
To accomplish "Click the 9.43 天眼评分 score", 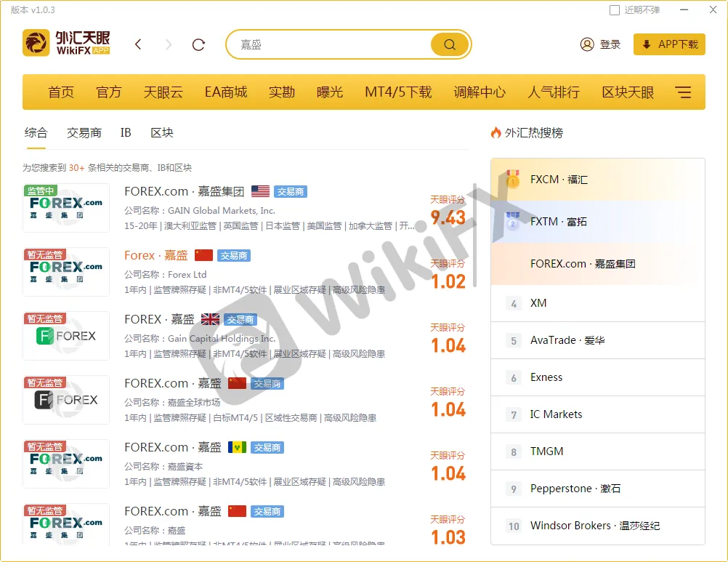I will [448, 217].
